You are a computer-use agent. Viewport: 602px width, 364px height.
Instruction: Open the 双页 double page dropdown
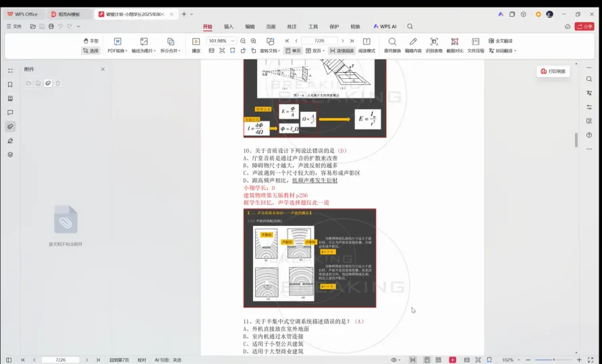tap(315, 51)
